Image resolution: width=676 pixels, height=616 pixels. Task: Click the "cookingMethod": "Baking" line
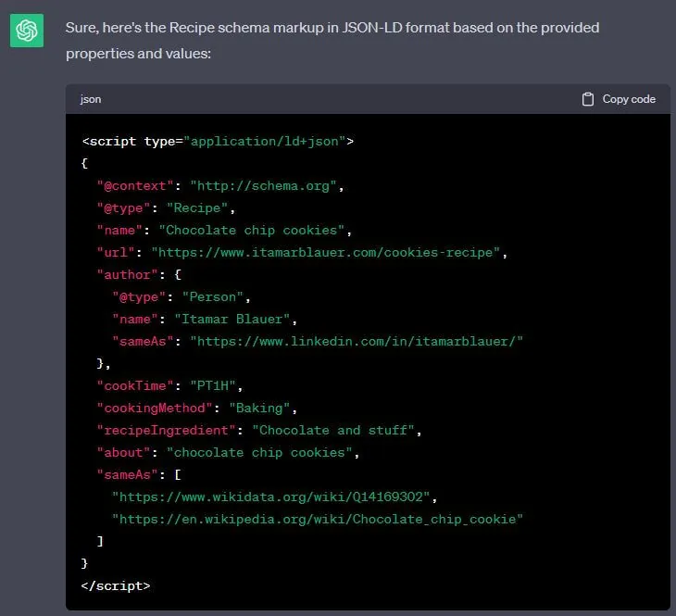(x=197, y=409)
